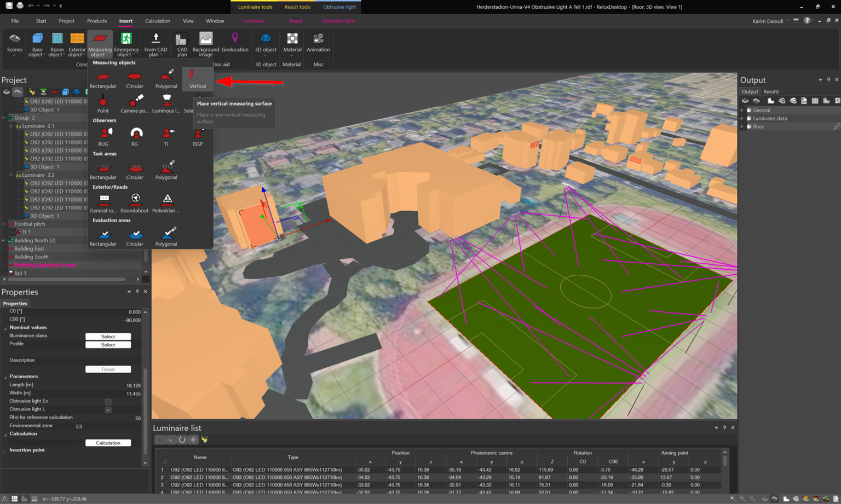Viewport: 841px width, 504px height.
Task: Insert a Point measuring object
Action: pyautogui.click(x=103, y=102)
